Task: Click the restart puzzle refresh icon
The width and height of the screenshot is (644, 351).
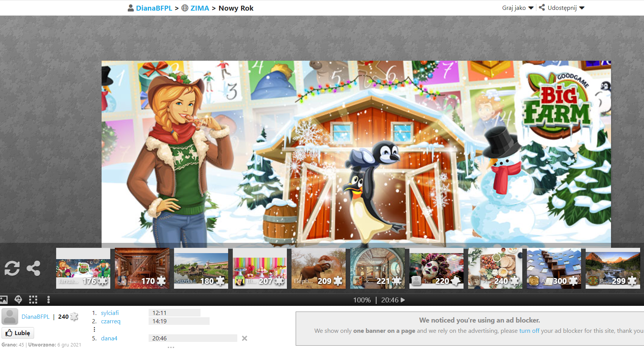Action: (12, 268)
